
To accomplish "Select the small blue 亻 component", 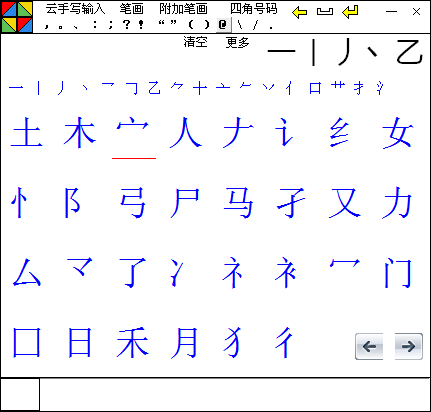I will pos(289,88).
